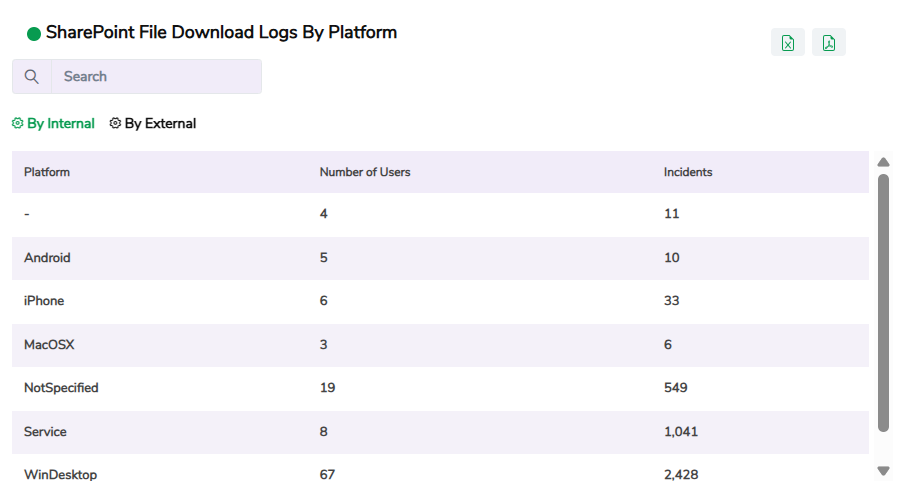Click the green status dot beside title
902x504 pixels.
[x=34, y=34]
